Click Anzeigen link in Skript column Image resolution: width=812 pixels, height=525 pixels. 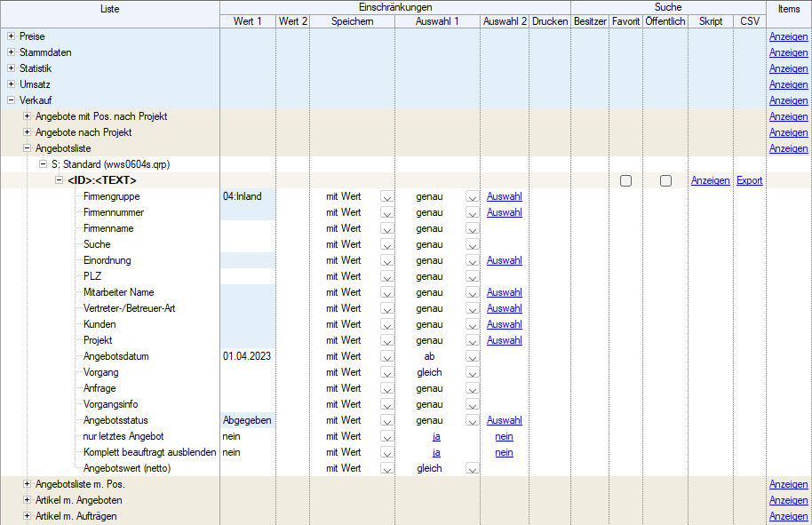[710, 180]
